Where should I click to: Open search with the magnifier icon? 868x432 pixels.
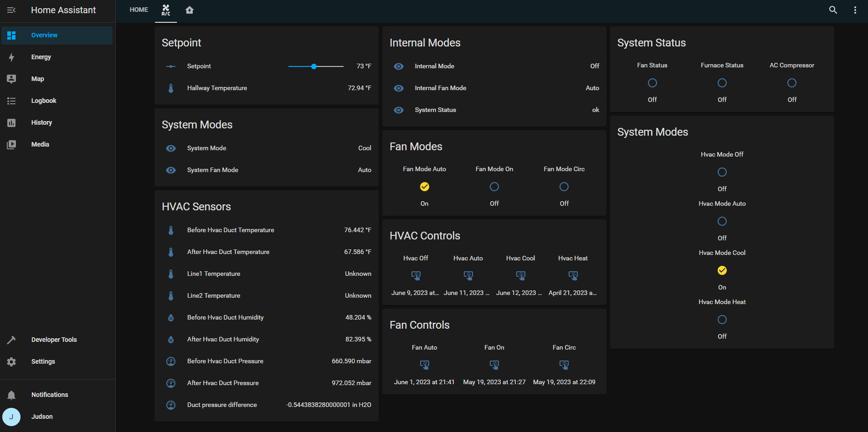(x=833, y=10)
